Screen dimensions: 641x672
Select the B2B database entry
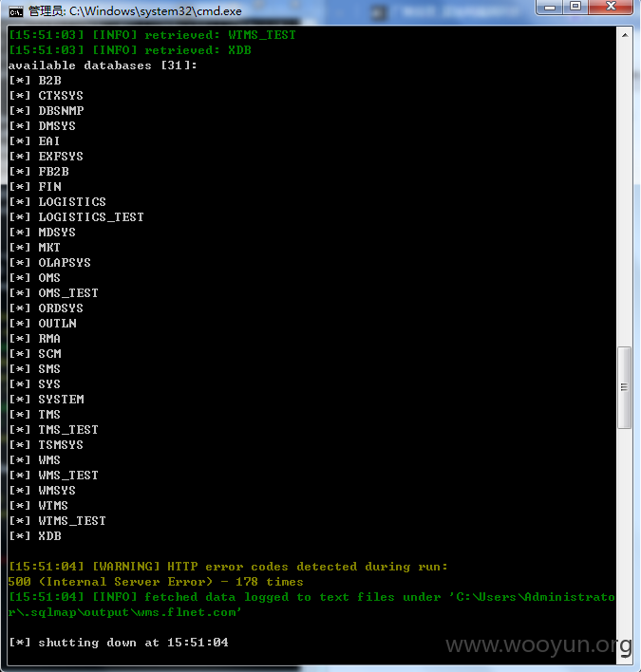35,81
